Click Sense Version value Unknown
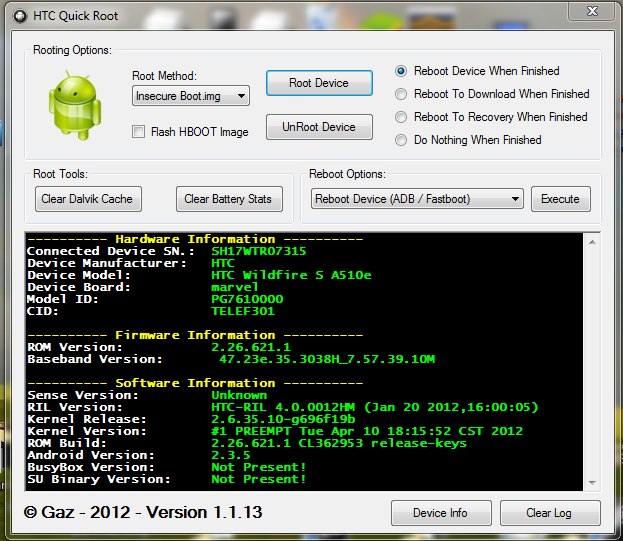 [x=239, y=395]
